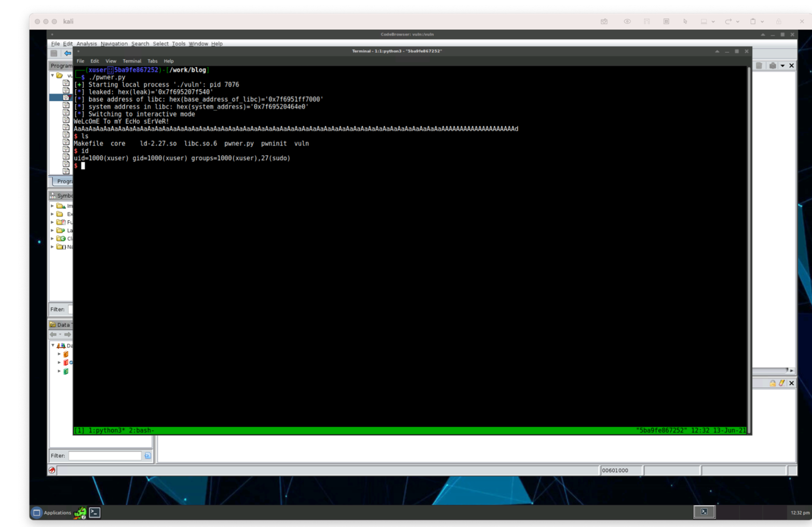Open the display dropdown chevron in the top toolbar
812x527 pixels.
tap(713, 21)
